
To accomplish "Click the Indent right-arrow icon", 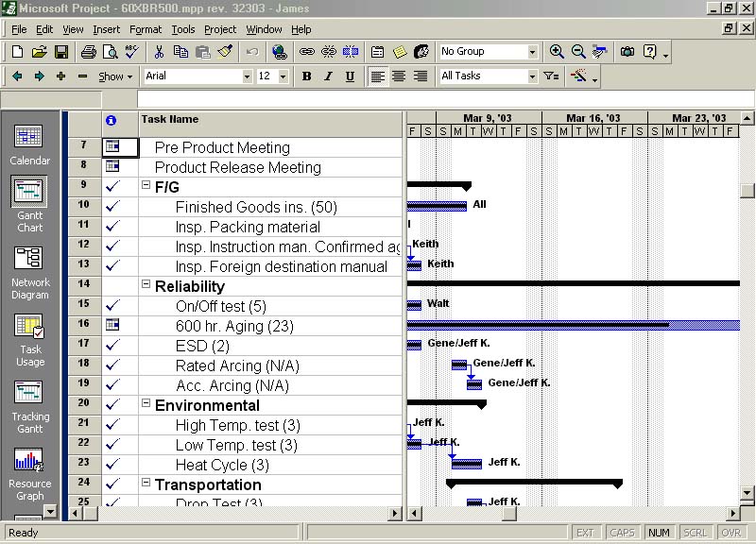I will (x=39, y=76).
